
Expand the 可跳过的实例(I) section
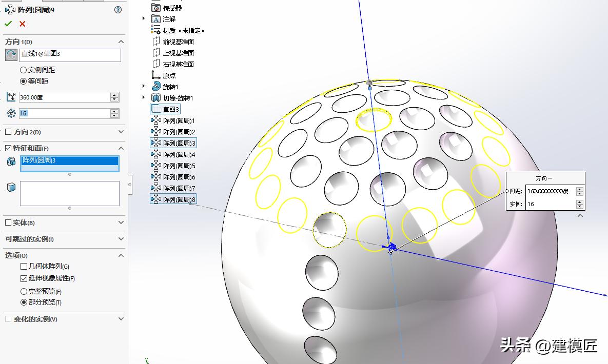tap(120, 239)
